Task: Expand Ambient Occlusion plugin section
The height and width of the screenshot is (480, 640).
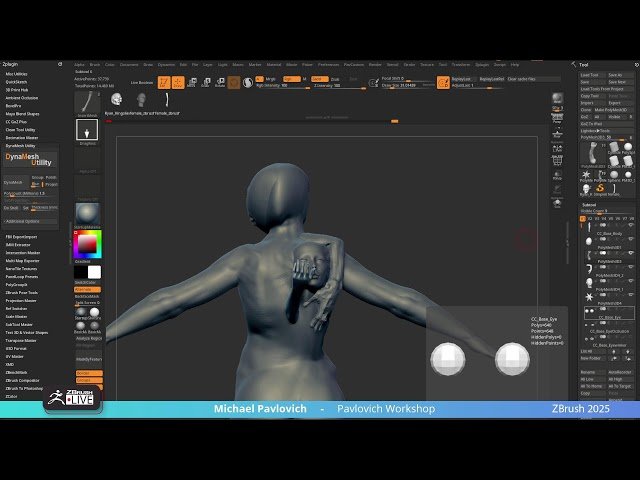Action: (22, 98)
